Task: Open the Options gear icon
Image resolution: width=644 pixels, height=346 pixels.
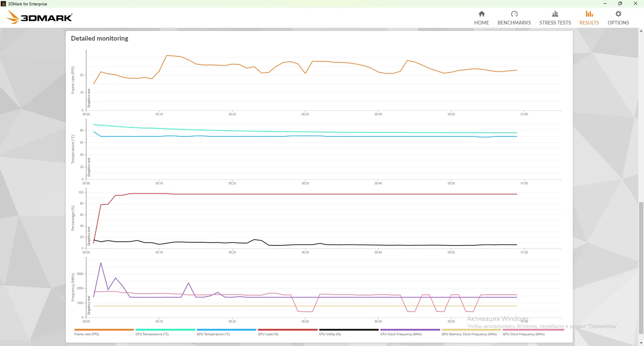Action: 618,14
